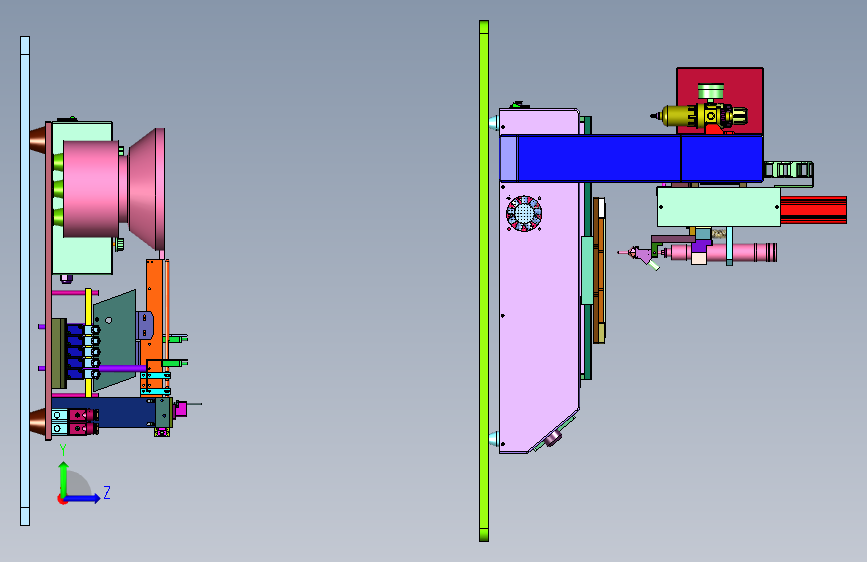Pick the dark green tilted plate
The width and height of the screenshot is (867, 562).
click(115, 340)
